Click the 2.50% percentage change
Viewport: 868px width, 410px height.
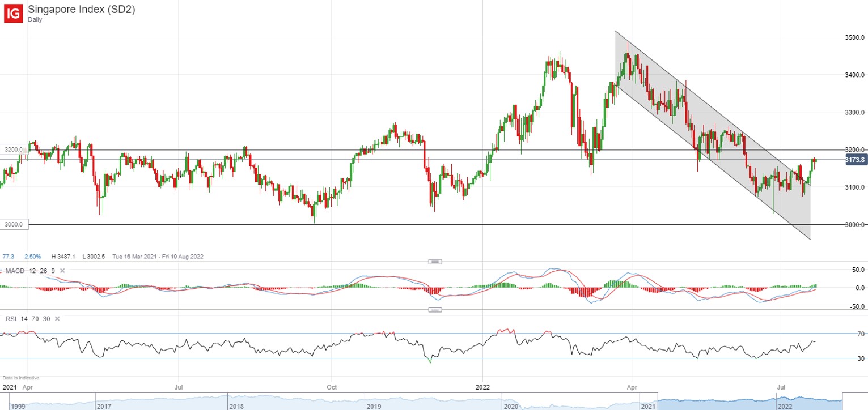[32, 257]
